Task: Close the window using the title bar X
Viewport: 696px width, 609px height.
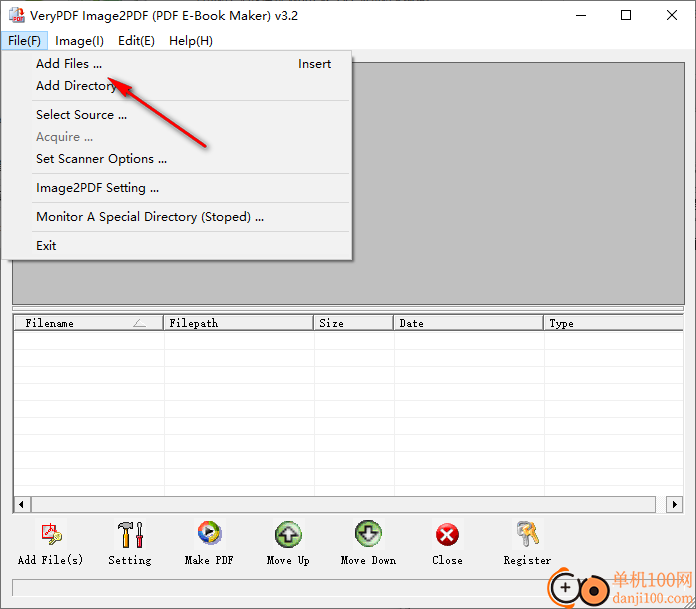Action: point(672,15)
